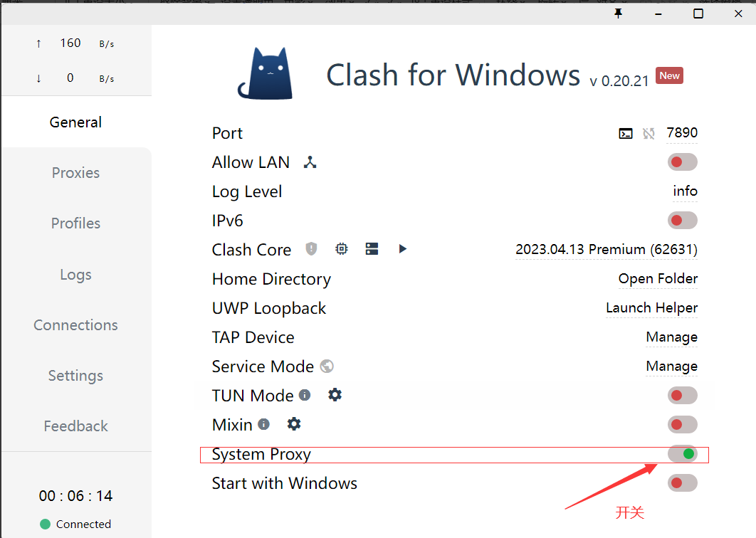The width and height of the screenshot is (756, 538).
Task: Click the globe icon beside Service Mode
Action: point(327,366)
